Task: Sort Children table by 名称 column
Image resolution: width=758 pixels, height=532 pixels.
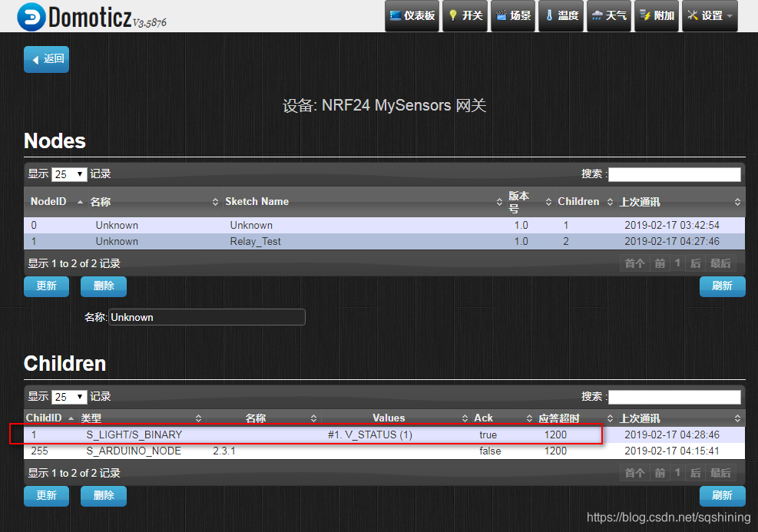Action: pyautogui.click(x=263, y=418)
